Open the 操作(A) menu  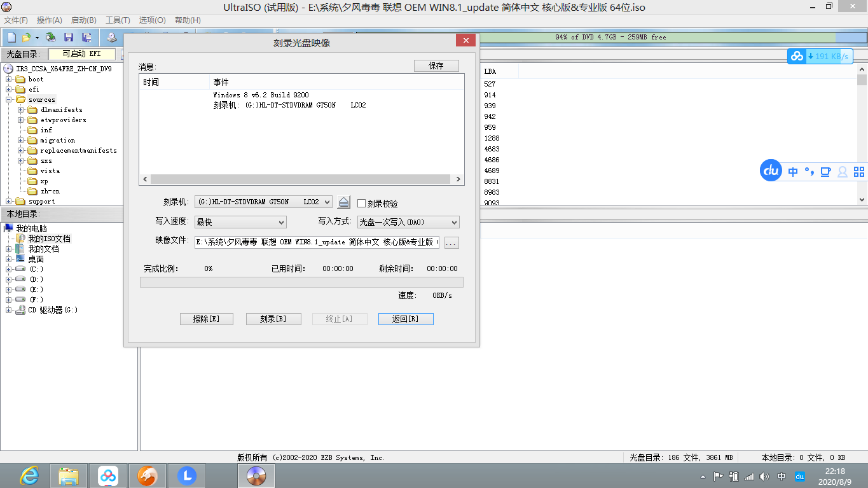pyautogui.click(x=50, y=20)
